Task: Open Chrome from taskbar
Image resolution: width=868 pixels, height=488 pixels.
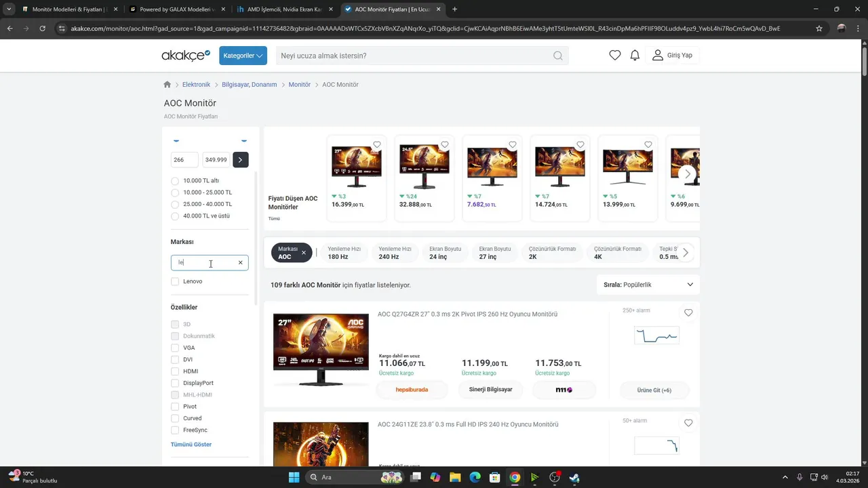Action: (x=515, y=477)
